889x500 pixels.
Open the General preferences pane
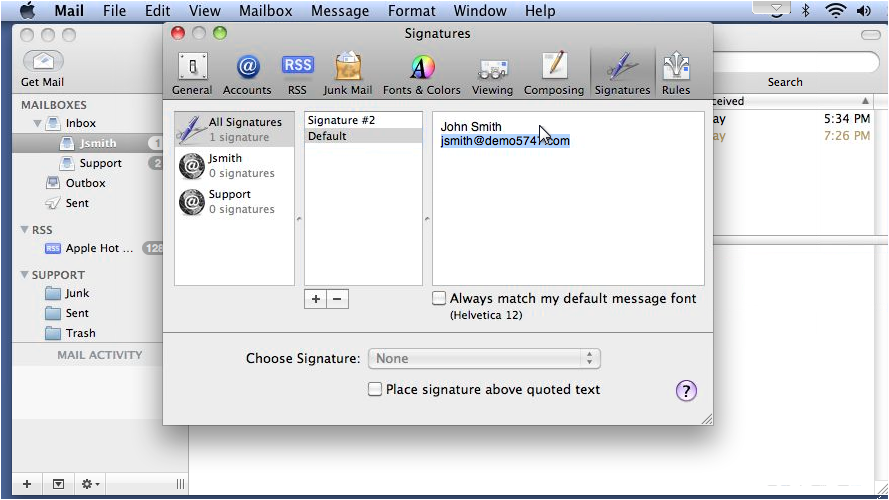tap(192, 74)
